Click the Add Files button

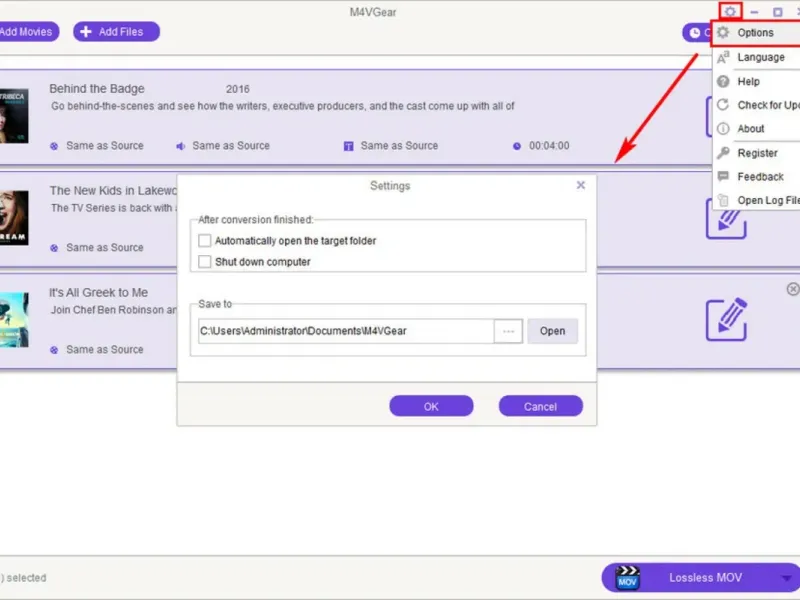click(x=116, y=32)
